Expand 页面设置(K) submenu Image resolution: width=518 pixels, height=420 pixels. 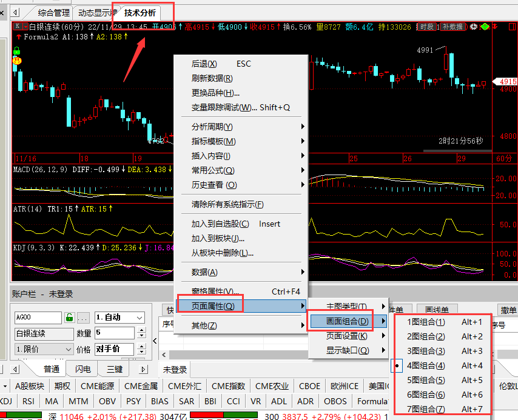pyautogui.click(x=349, y=336)
